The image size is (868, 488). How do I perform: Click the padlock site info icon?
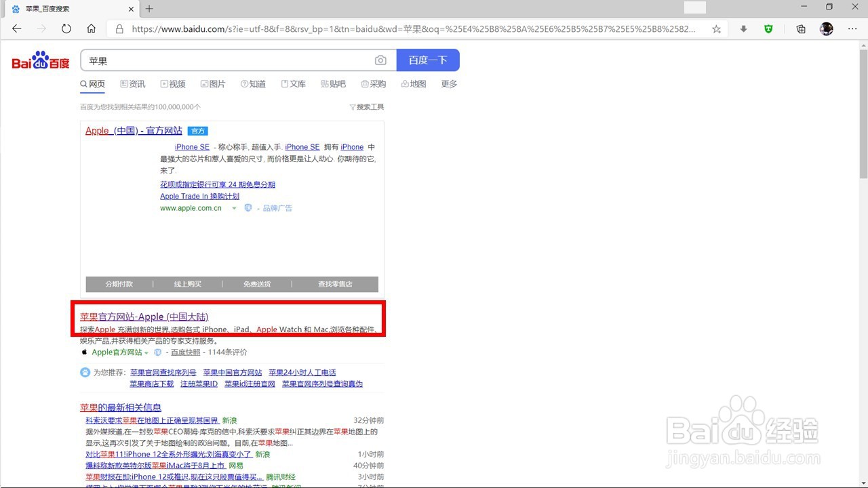119,29
